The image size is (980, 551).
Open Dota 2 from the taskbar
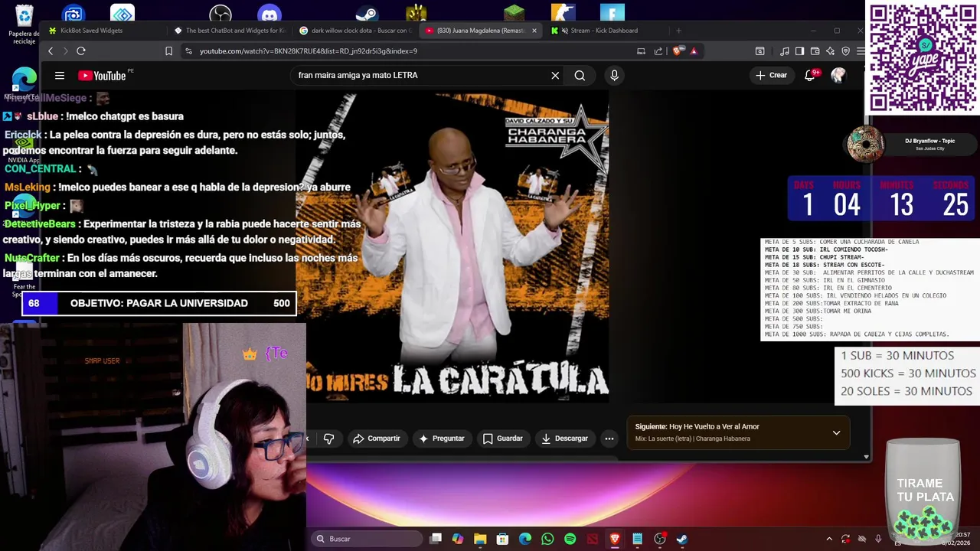(592, 539)
